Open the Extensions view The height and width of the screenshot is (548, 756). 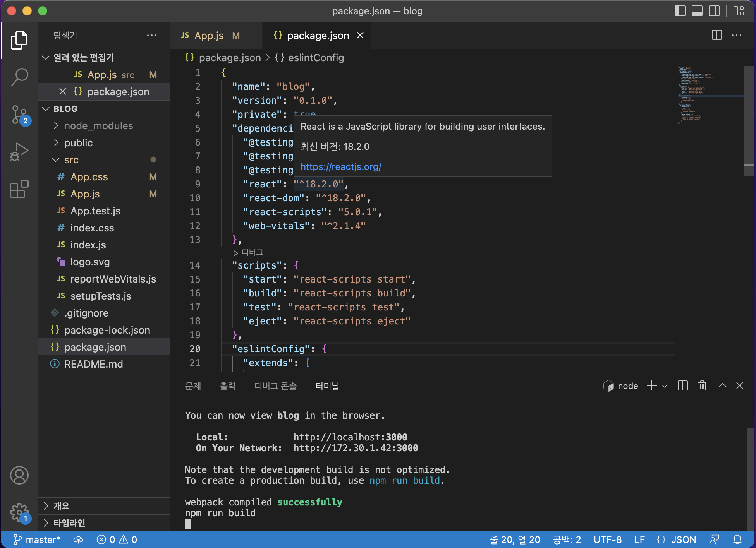tap(20, 189)
